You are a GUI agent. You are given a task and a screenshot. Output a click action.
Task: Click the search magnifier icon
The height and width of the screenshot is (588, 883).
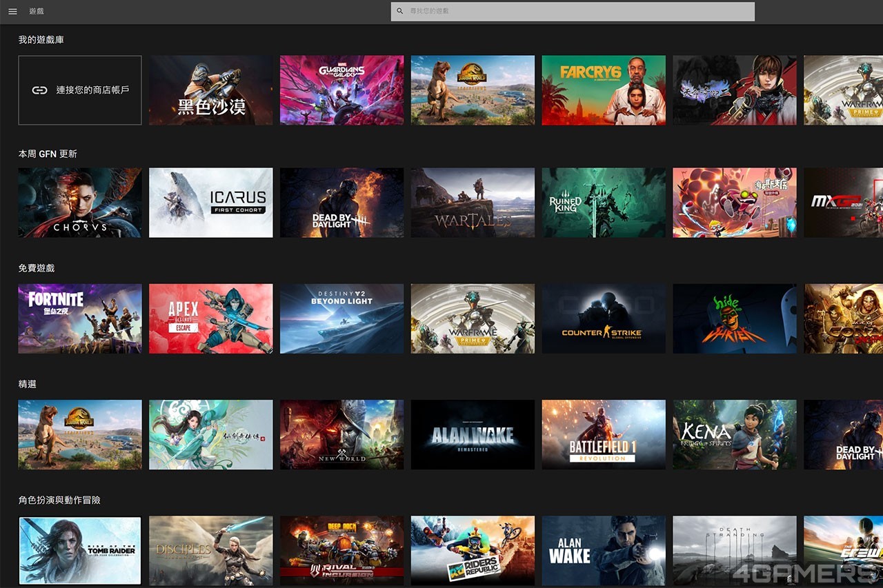click(x=400, y=12)
